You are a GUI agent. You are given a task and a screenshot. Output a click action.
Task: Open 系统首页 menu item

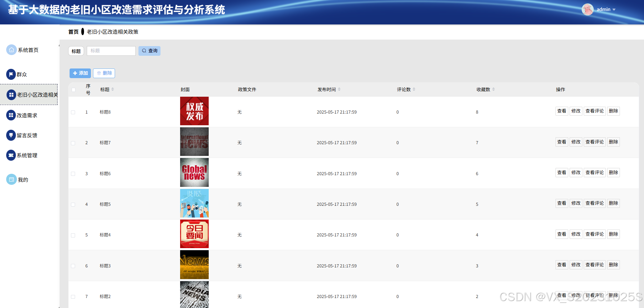pos(29,50)
